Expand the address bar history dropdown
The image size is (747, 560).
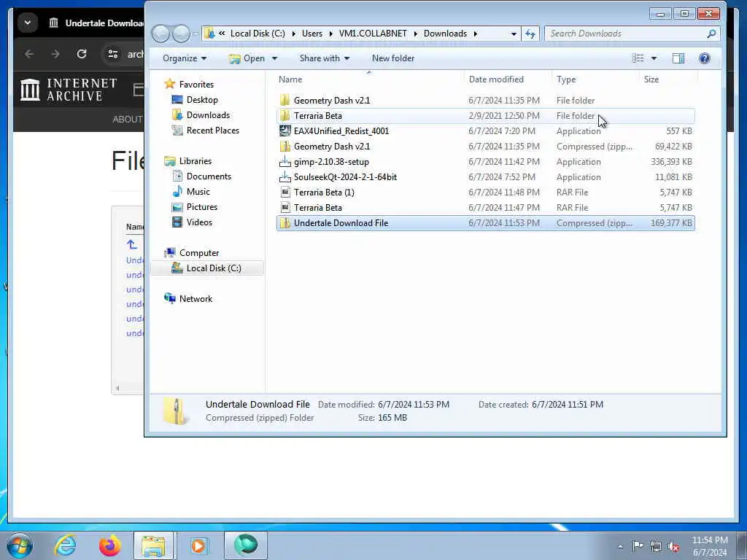(x=513, y=34)
